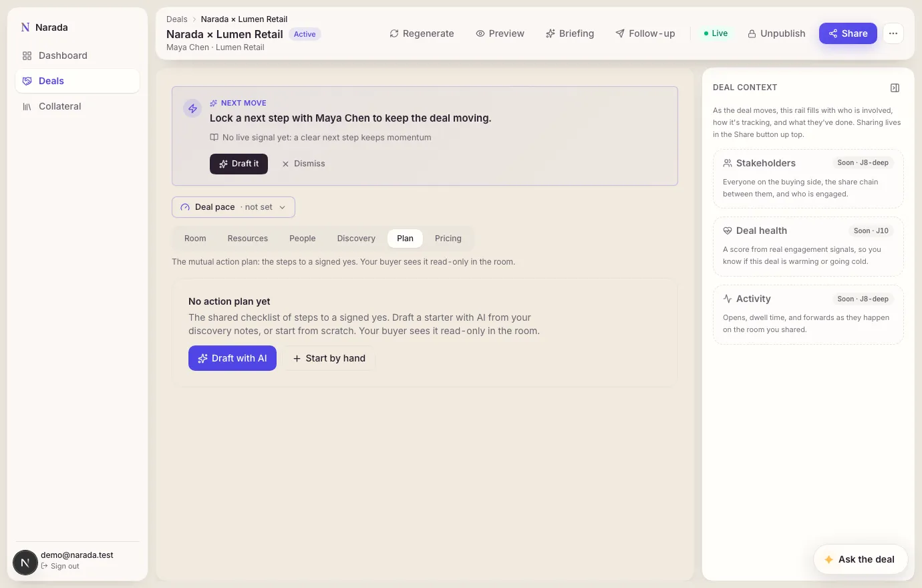The height and width of the screenshot is (588, 922).
Task: Click the Soon · J8-deep badge on Stakeholders
Action: 863,163
